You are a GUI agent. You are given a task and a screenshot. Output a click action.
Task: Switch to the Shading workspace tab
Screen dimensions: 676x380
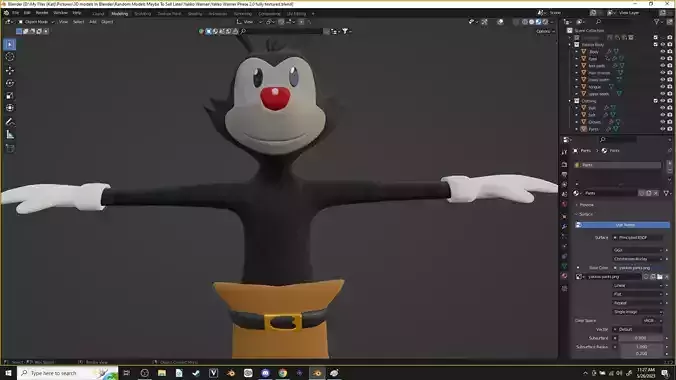tap(195, 13)
